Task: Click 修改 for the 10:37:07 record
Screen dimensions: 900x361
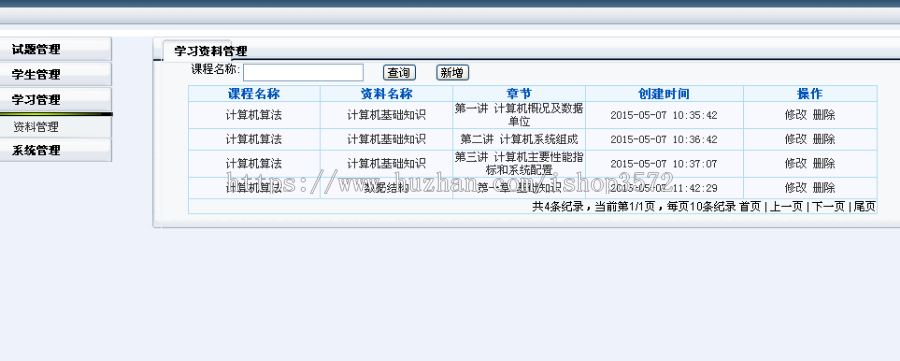Action: (x=796, y=164)
